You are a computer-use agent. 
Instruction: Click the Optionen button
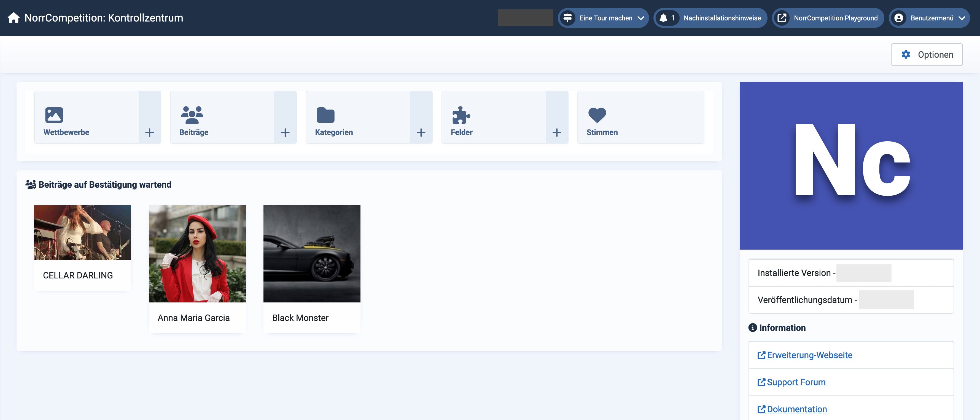pos(926,54)
